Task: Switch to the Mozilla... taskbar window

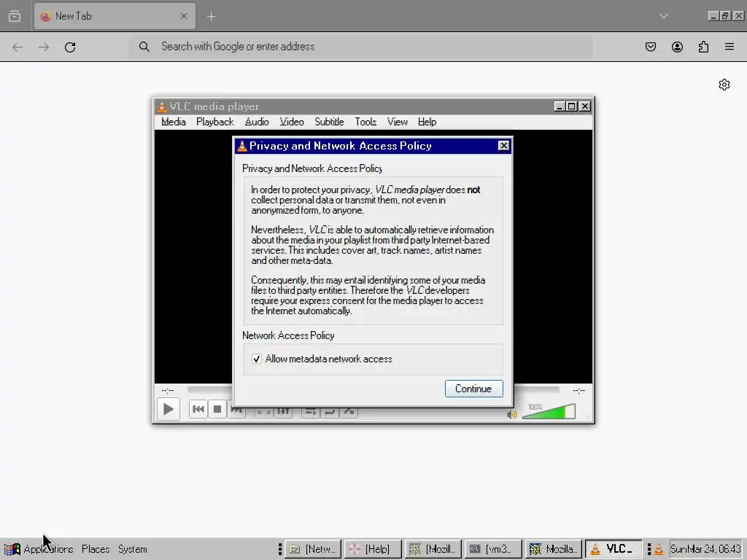Action: (553, 549)
